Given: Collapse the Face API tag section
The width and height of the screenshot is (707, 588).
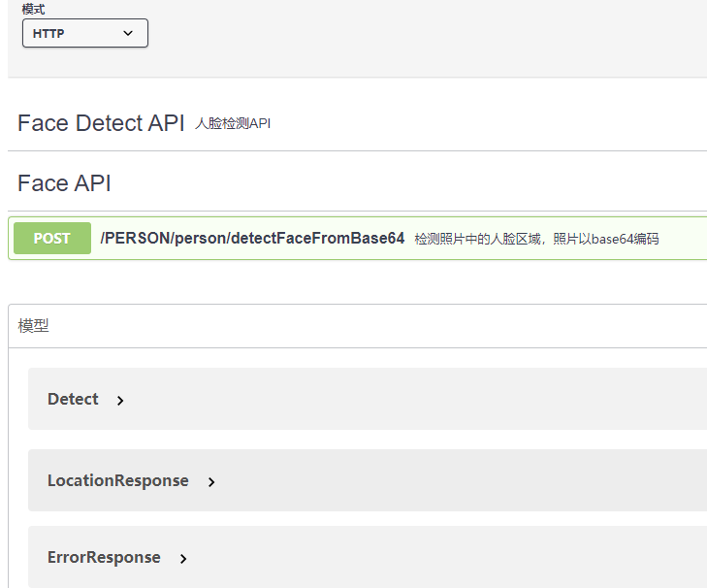Looking at the screenshot, I should [64, 183].
